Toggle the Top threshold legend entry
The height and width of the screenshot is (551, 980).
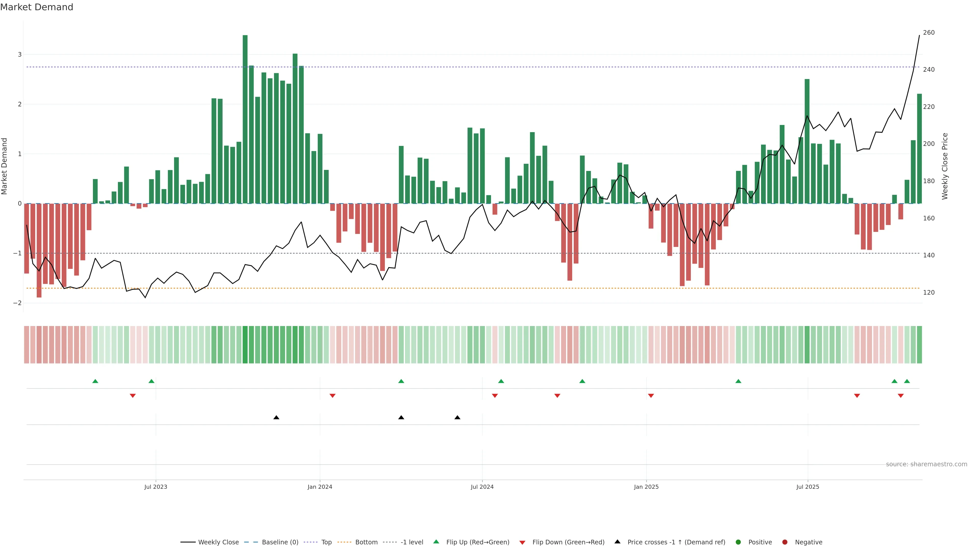point(326,542)
